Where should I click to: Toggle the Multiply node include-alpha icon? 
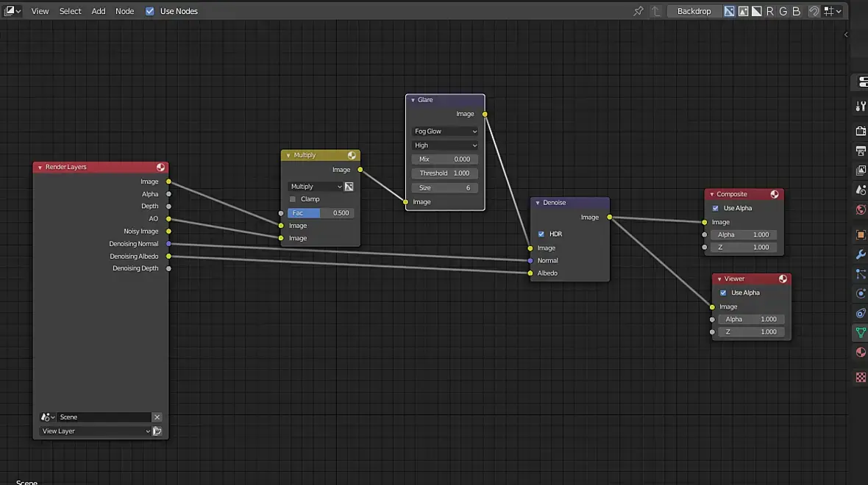coord(349,187)
